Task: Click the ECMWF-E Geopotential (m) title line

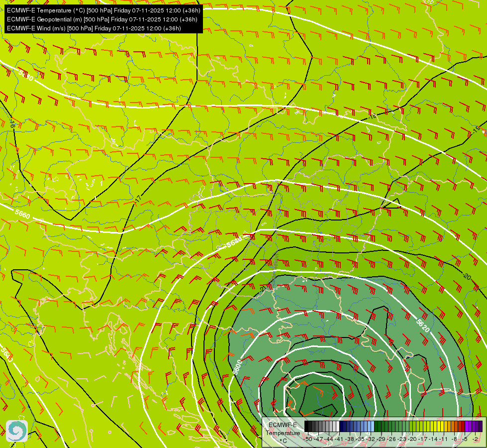Action: click(102, 19)
